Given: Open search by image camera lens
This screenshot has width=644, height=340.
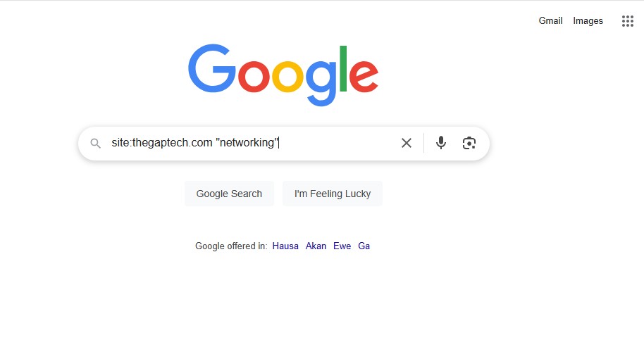Looking at the screenshot, I should (469, 143).
